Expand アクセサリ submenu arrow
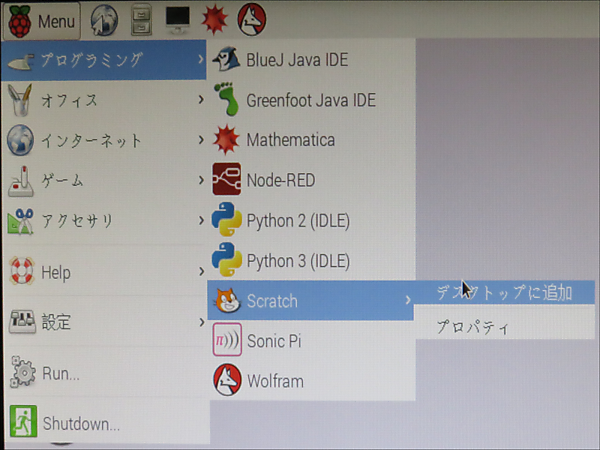The height and width of the screenshot is (450, 600). point(201,220)
